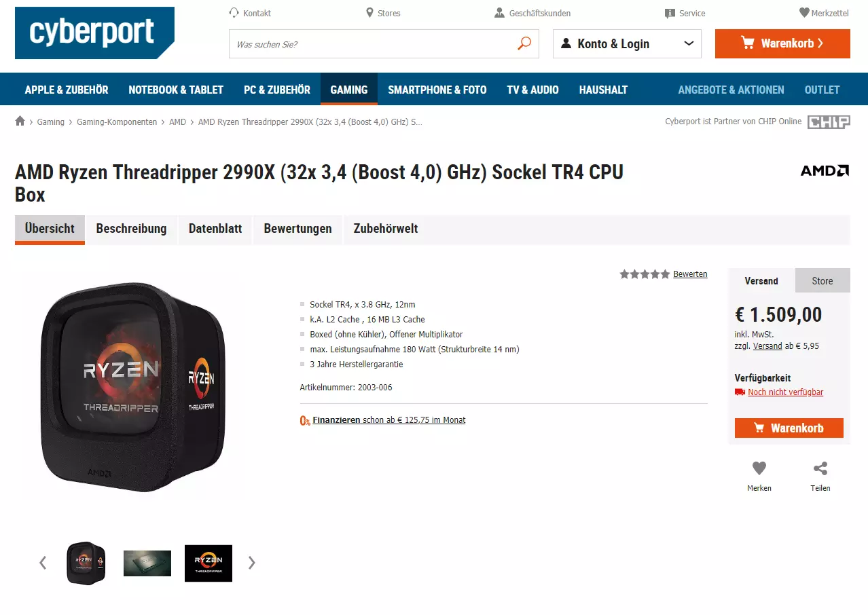
Task: Expand the Konto & Login dropdown
Action: [626, 43]
